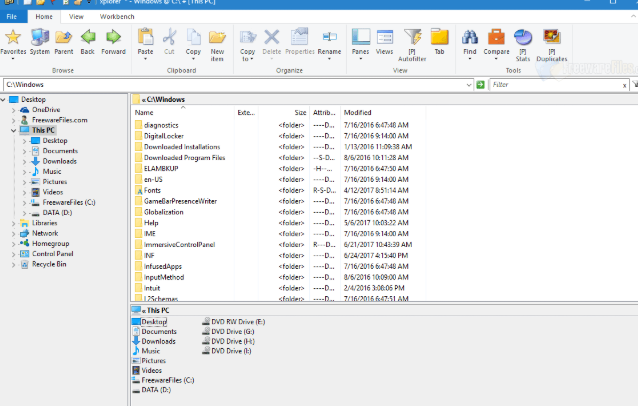The image size is (638, 406).
Task: Click the Paste clipboard icon
Action: pos(145,37)
